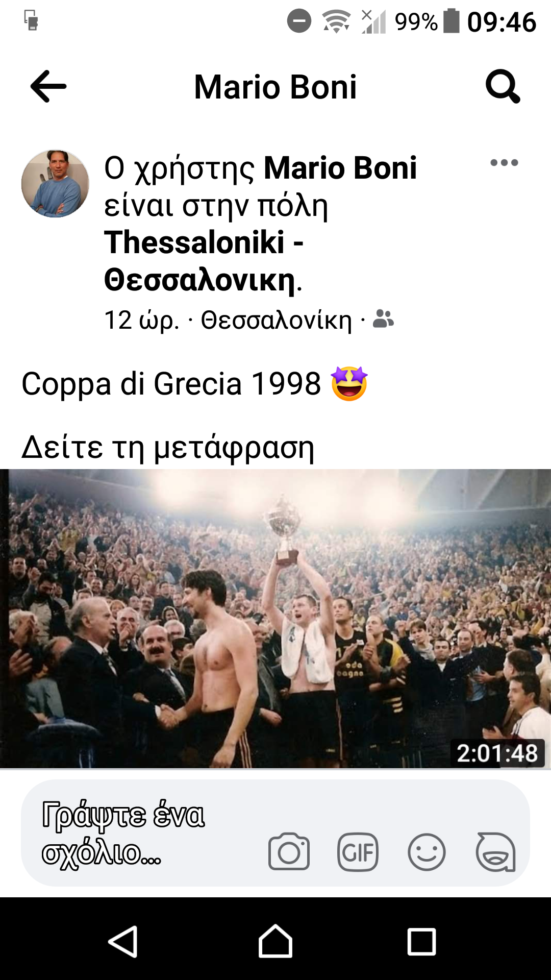551x980 pixels.
Task: Tap the 2:01:48 video duration badge
Action: tap(497, 753)
